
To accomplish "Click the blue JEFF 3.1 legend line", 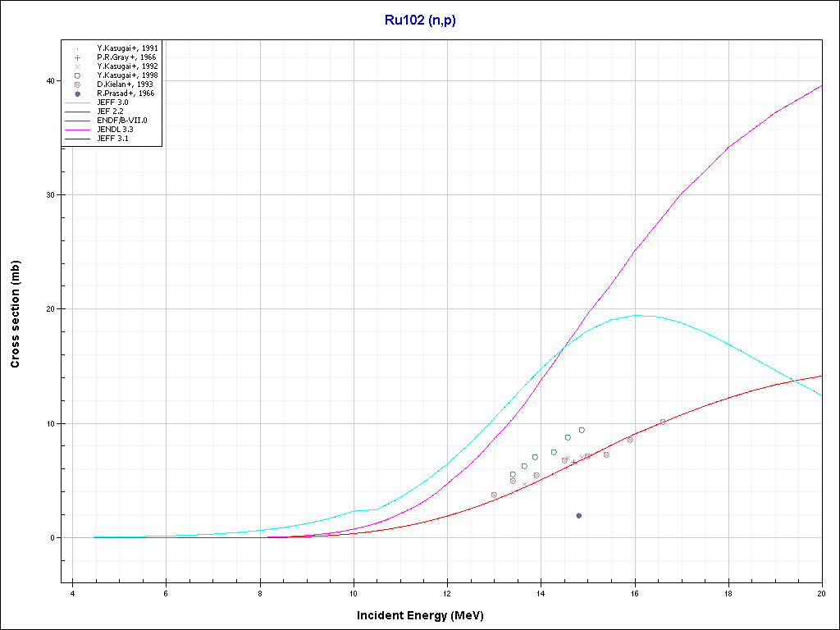I will (77, 139).
